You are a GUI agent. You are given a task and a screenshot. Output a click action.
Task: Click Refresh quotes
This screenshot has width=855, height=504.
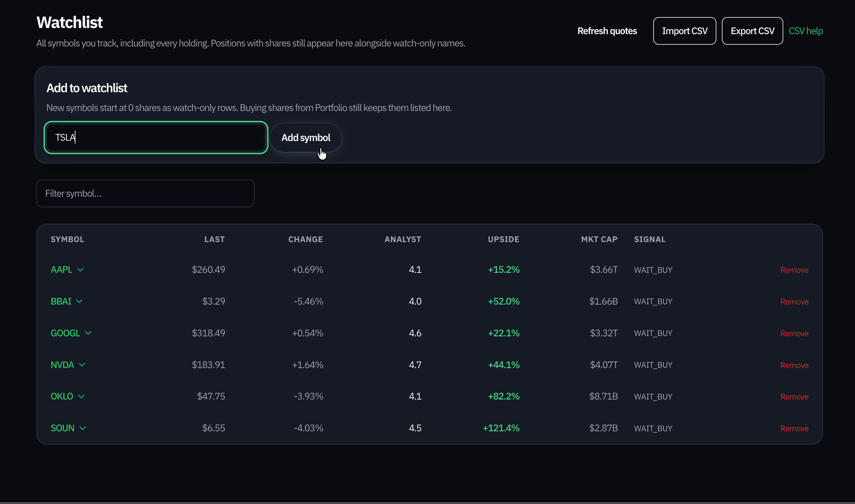(607, 31)
